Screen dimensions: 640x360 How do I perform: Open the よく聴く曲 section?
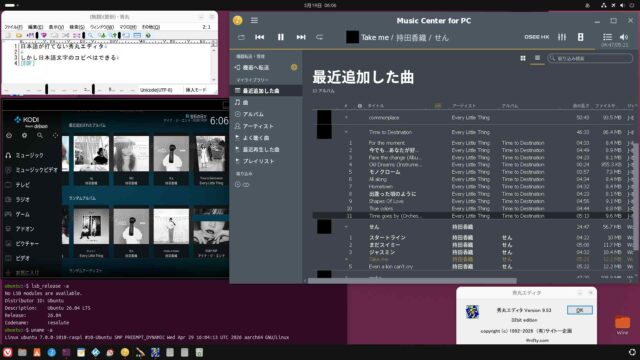(x=266, y=138)
